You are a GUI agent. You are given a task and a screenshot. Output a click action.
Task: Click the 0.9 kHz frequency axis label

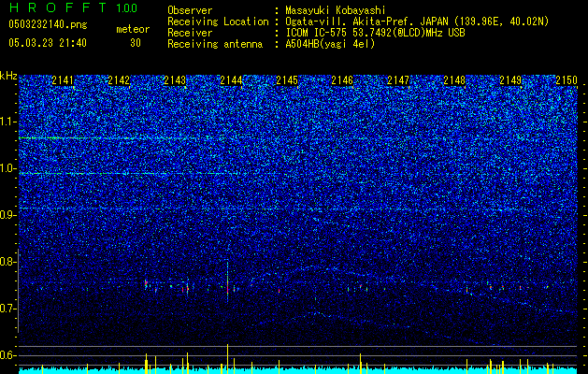click(x=8, y=215)
